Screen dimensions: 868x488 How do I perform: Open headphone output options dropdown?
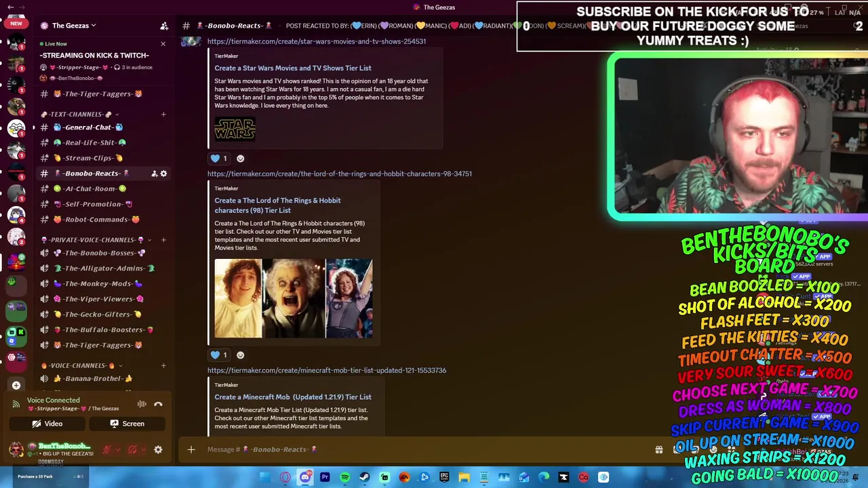[144, 449]
